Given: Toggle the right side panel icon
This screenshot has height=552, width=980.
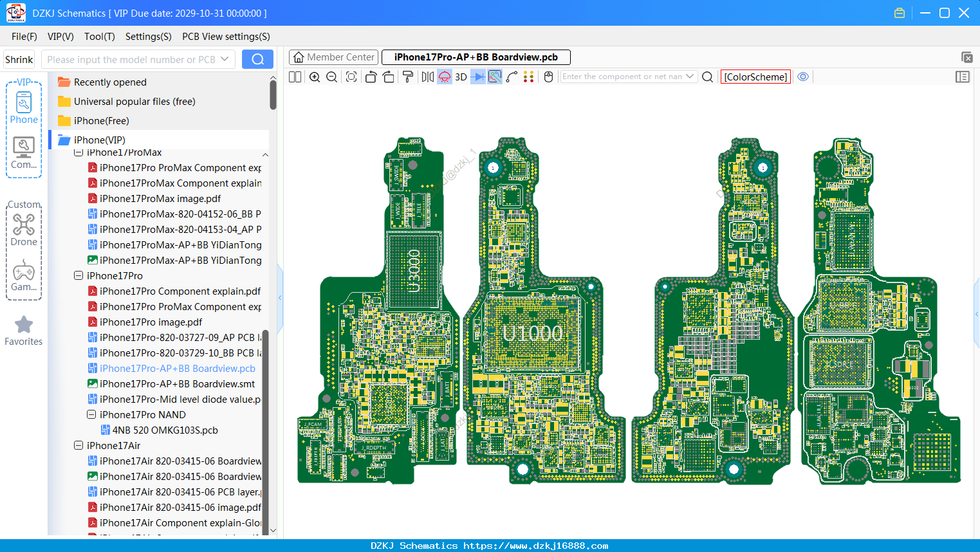Looking at the screenshot, I should pos(963,77).
